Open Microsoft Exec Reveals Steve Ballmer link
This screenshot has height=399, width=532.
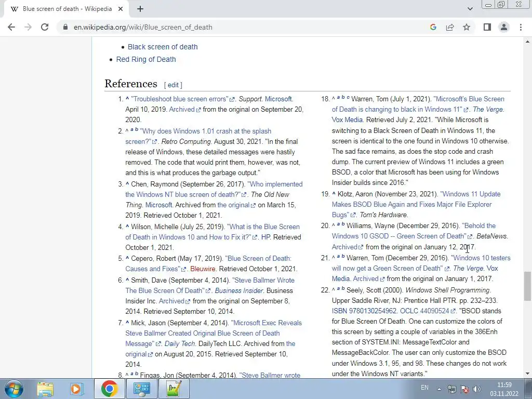pos(267,323)
